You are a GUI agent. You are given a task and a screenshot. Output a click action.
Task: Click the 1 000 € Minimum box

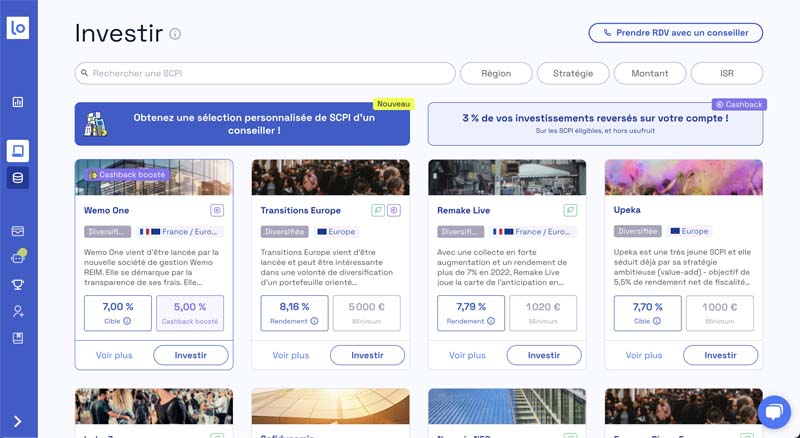(x=719, y=313)
